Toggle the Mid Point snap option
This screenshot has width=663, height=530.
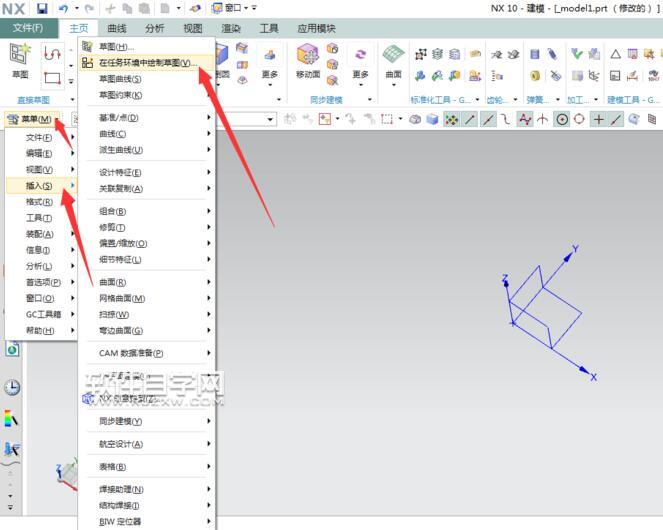point(488,120)
